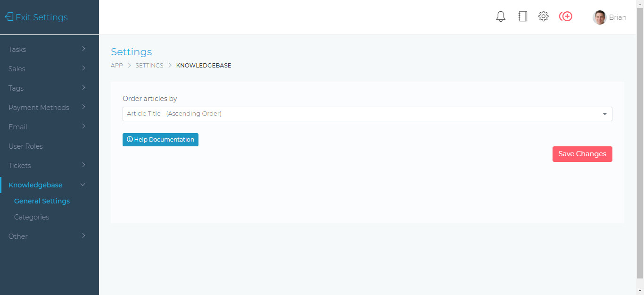
Task: Collapse the Knowledgebase menu
Action: click(x=83, y=185)
